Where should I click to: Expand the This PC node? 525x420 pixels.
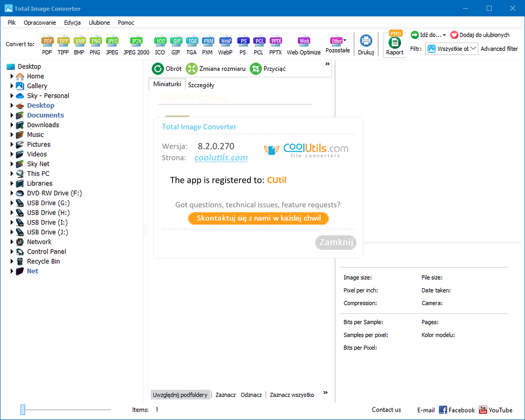tap(12, 173)
